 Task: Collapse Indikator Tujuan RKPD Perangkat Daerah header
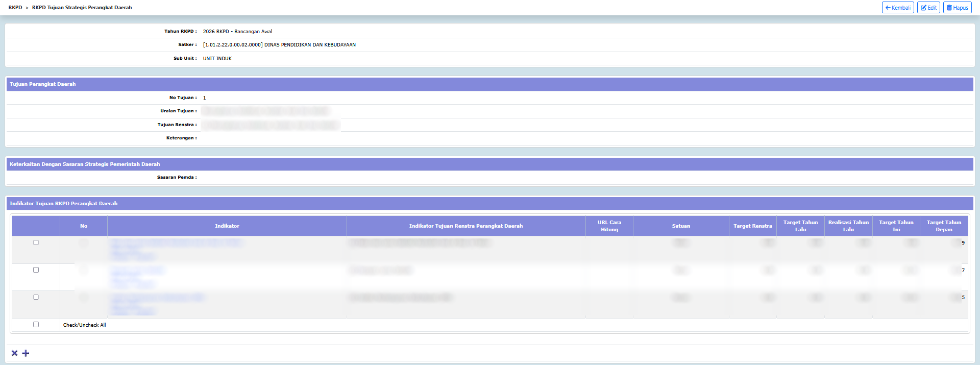coord(63,204)
